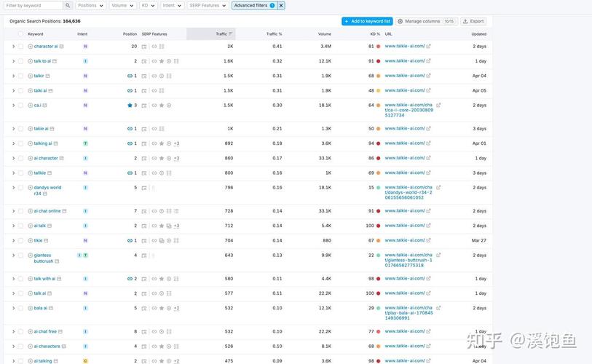Viewport: 592px width, 364px height.
Task: Click red KD dot for 'talk to ai'
Action: coord(378,61)
